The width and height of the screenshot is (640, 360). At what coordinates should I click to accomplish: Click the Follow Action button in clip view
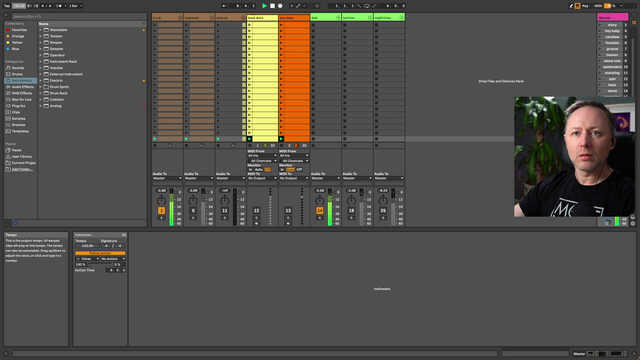click(x=100, y=253)
